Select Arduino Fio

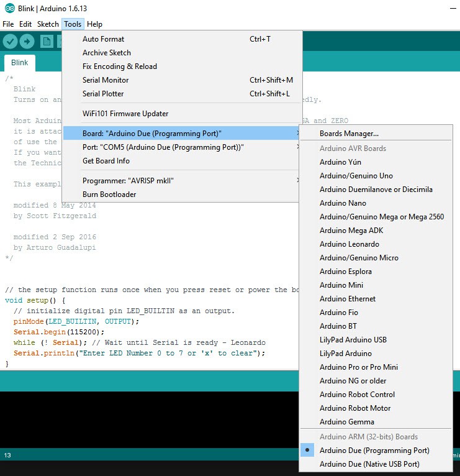click(376, 312)
